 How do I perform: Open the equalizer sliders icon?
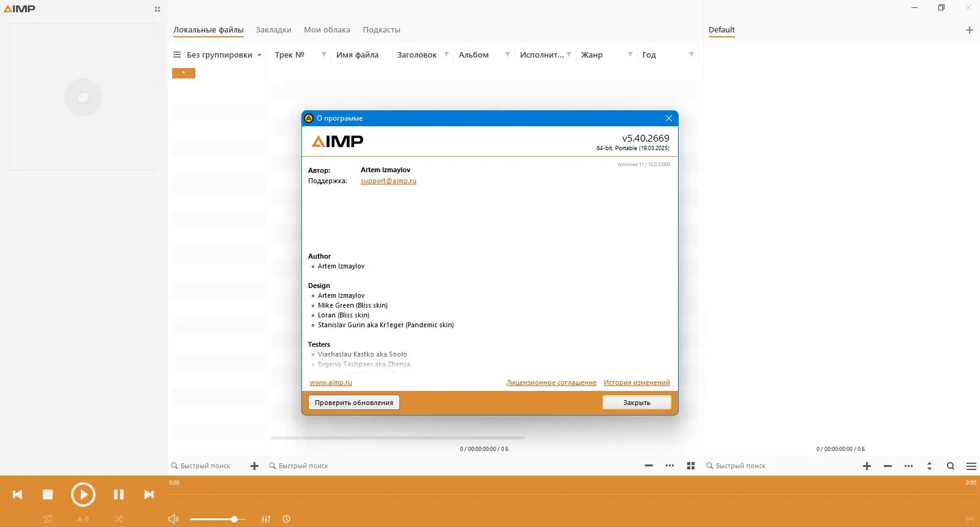[x=266, y=519]
